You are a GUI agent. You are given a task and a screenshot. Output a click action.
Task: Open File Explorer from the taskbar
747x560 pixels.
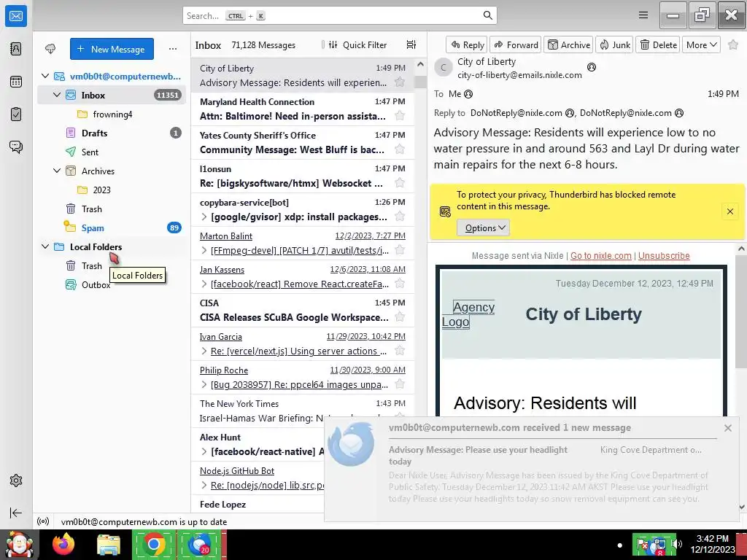pyautogui.click(x=109, y=544)
